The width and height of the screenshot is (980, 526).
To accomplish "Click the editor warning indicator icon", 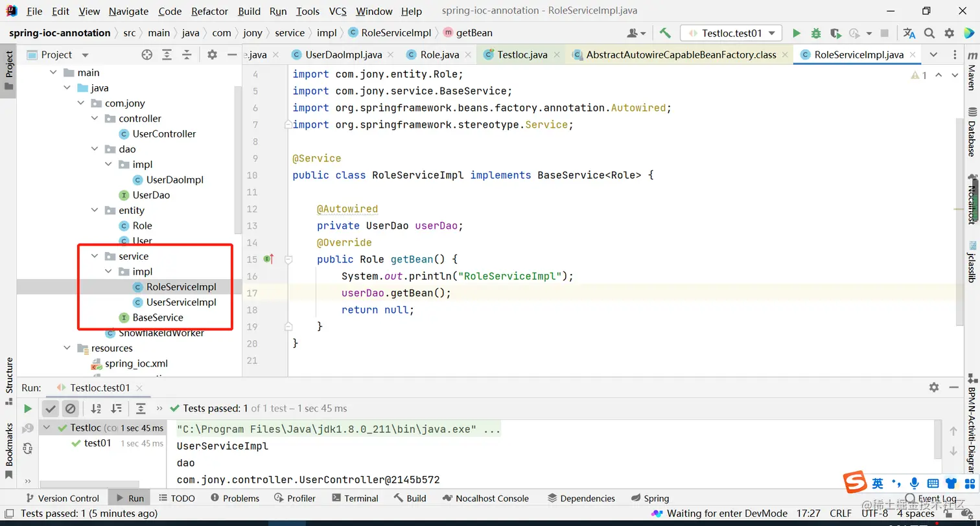I will tap(915, 76).
